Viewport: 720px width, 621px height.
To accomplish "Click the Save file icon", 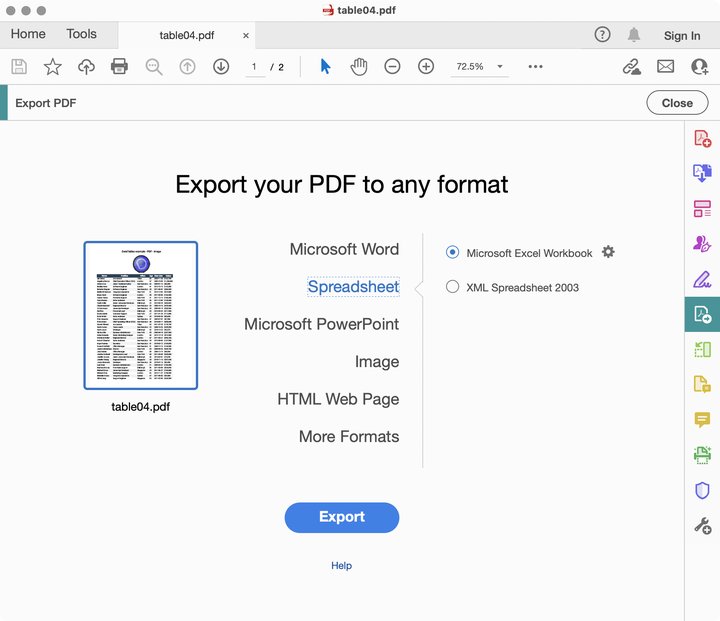I will click(19, 67).
